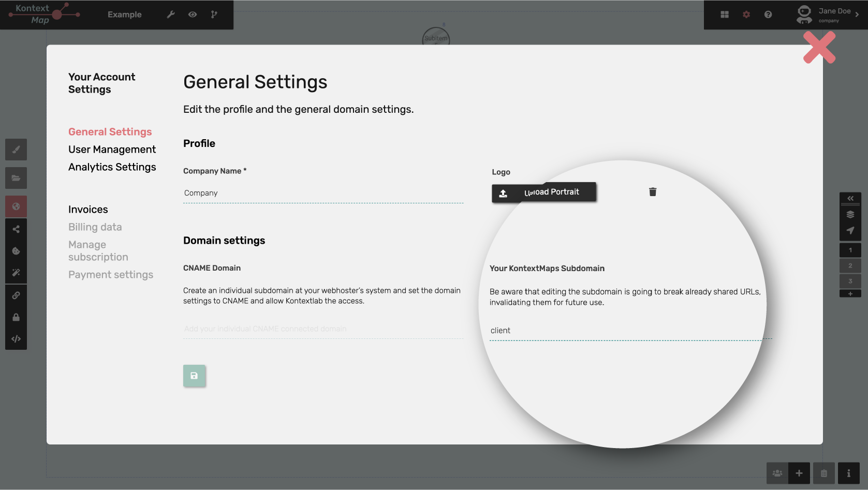Delete logo with the trash icon
This screenshot has width=868, height=490.
(x=653, y=192)
